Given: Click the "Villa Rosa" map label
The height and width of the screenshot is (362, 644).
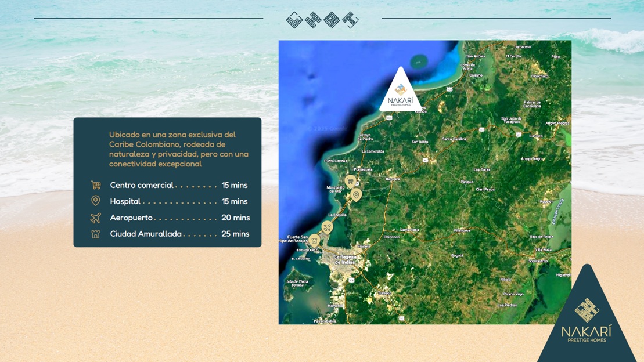Looking at the screenshot, I should (x=544, y=249).
